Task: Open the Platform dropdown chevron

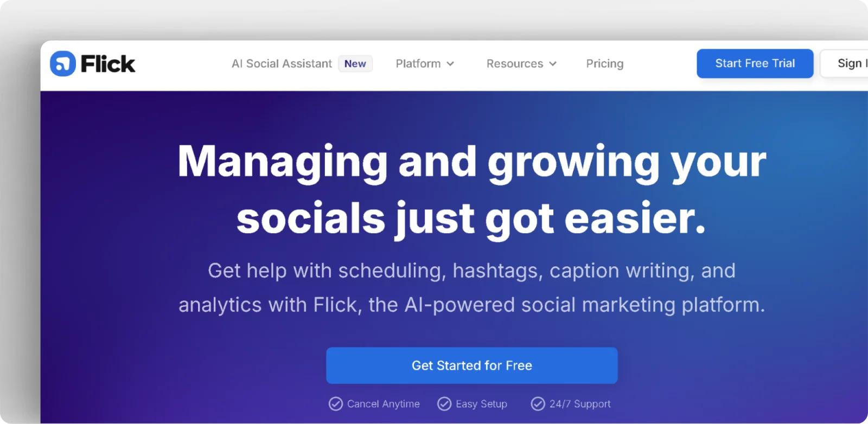Action: click(x=450, y=64)
